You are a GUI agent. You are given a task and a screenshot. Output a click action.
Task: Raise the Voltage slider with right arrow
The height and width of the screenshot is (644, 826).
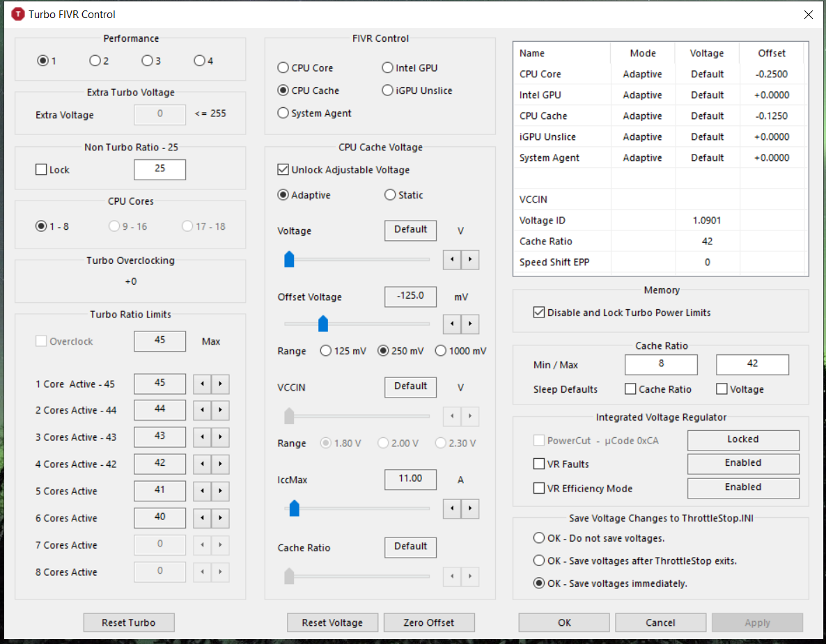[470, 260]
